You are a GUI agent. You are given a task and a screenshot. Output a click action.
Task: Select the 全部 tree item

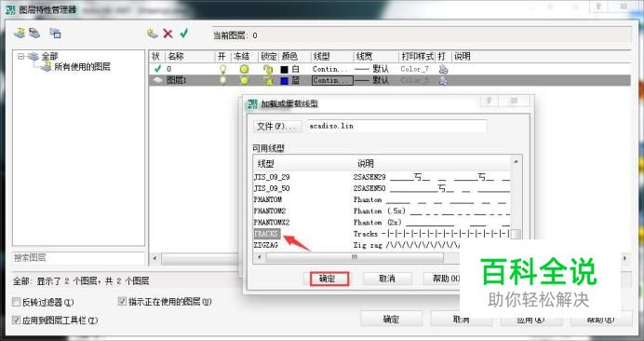(x=49, y=57)
